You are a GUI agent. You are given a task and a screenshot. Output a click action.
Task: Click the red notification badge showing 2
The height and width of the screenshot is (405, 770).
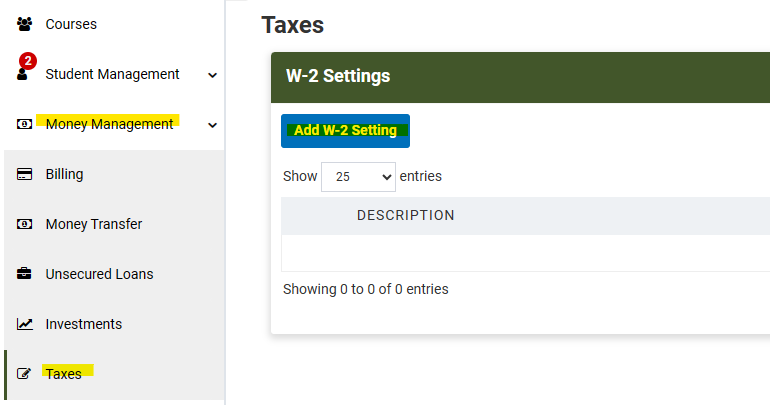(28, 61)
